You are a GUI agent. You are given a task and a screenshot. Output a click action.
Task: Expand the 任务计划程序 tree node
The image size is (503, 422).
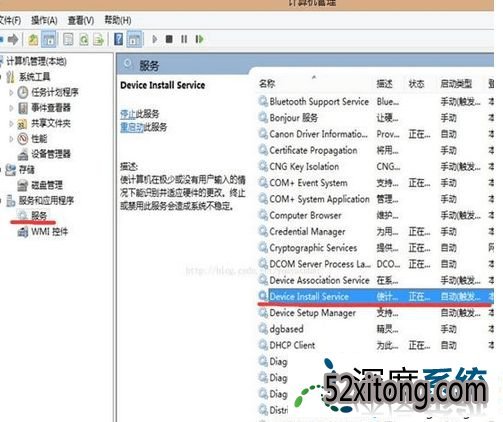click(x=11, y=92)
